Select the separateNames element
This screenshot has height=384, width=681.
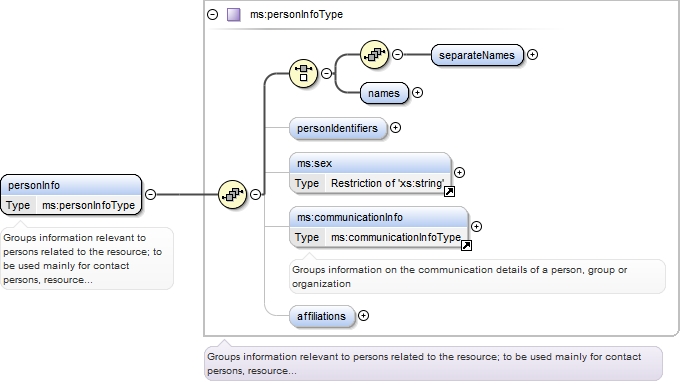coord(477,55)
